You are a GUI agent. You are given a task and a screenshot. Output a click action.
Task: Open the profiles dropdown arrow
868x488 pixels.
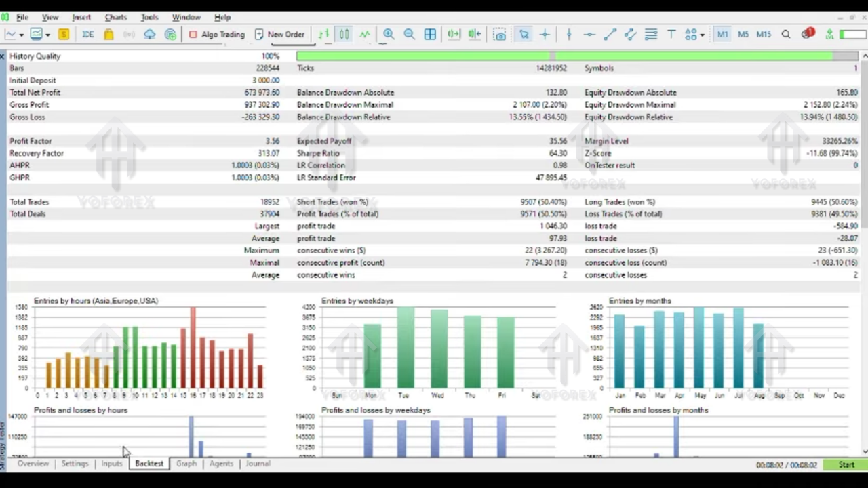pos(47,35)
